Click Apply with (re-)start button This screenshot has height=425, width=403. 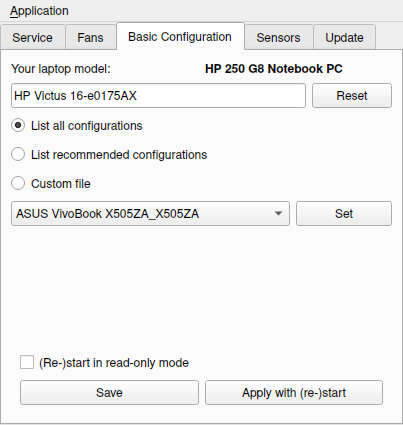tap(294, 393)
